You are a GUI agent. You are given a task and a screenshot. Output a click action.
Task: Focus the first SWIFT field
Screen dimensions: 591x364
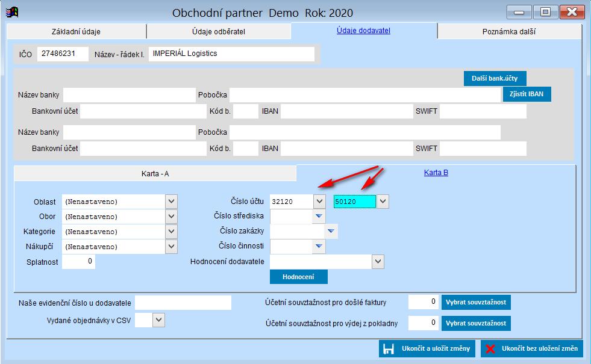pyautogui.click(x=483, y=111)
